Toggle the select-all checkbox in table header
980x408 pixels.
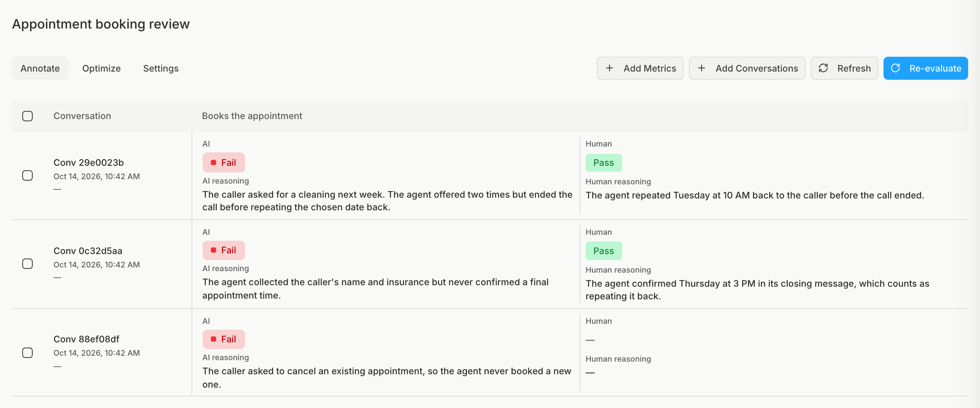click(27, 116)
